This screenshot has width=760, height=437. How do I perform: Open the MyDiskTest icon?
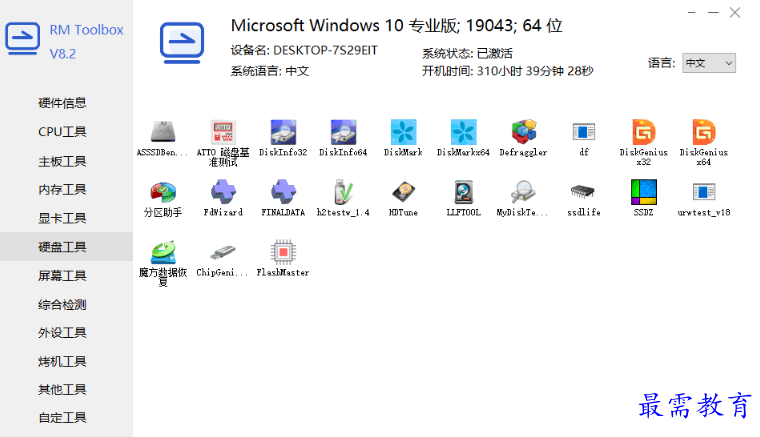point(523,192)
